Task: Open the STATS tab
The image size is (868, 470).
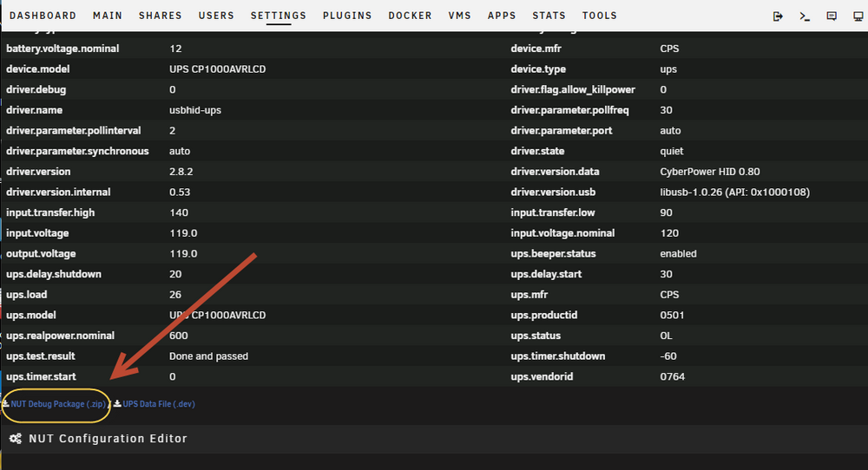Action: (x=549, y=16)
